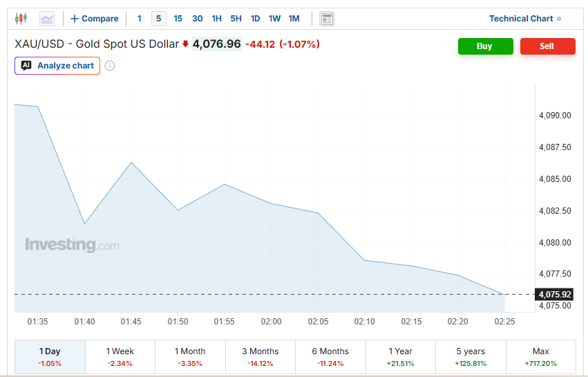Click the red Sell button
Viewport: 588px width, 377px height.
tap(547, 46)
